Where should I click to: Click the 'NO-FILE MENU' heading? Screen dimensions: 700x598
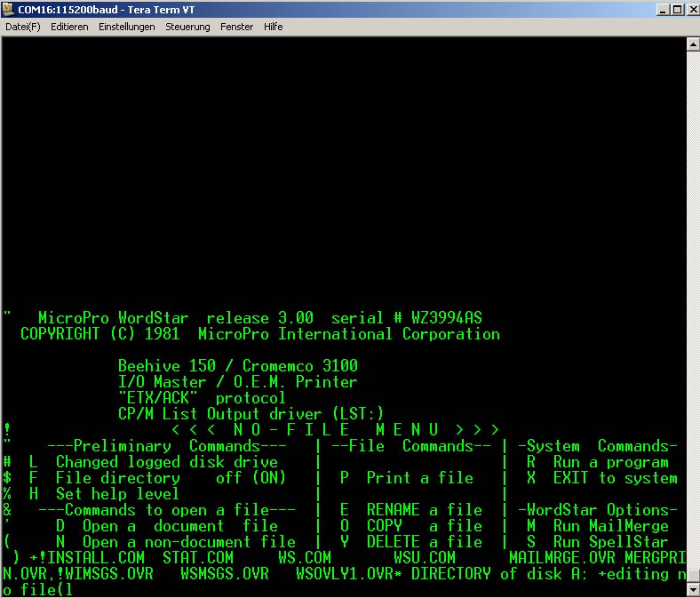click(336, 430)
